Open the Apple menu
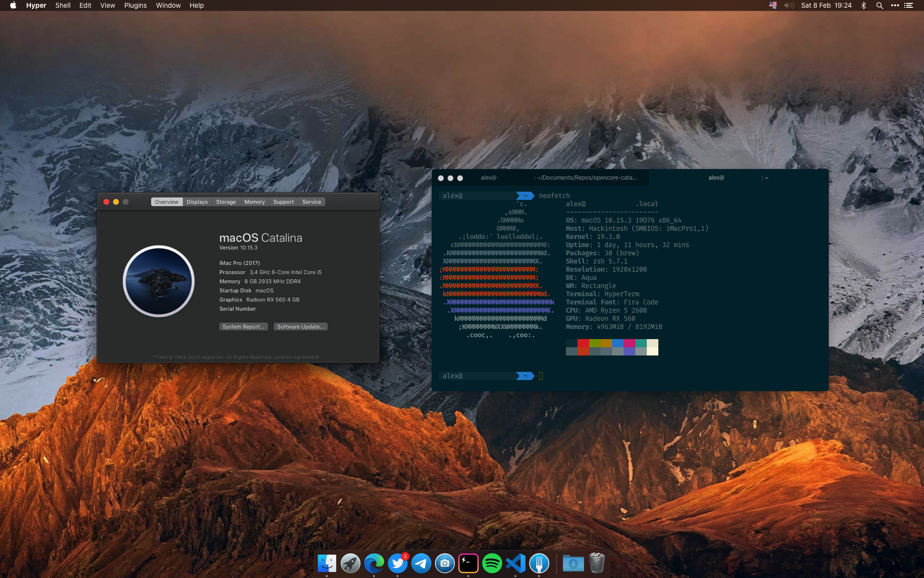 13,5
